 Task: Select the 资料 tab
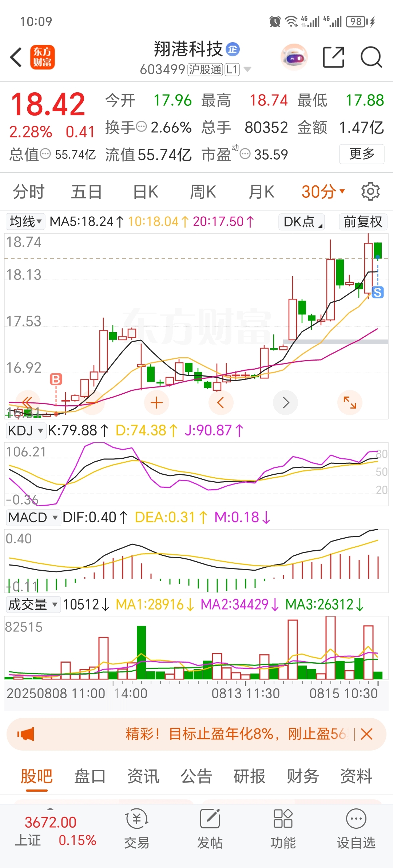click(356, 776)
